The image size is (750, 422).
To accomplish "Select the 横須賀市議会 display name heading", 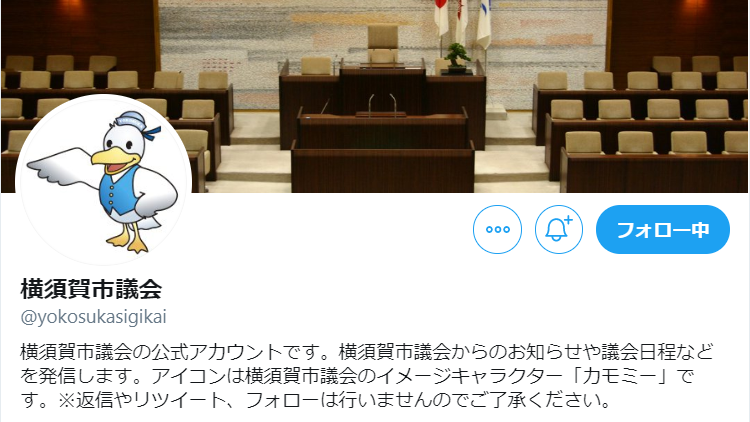I will click(x=91, y=289).
